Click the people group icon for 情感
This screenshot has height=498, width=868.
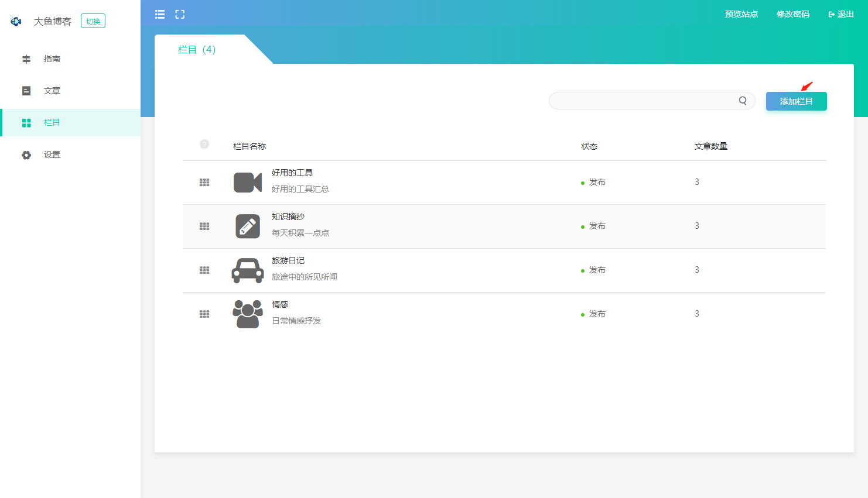pos(248,314)
